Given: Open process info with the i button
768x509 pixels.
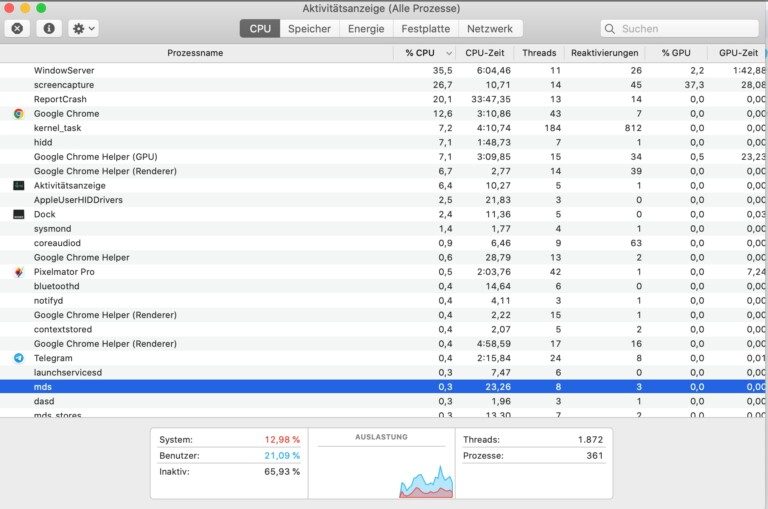Looking at the screenshot, I should [x=49, y=28].
